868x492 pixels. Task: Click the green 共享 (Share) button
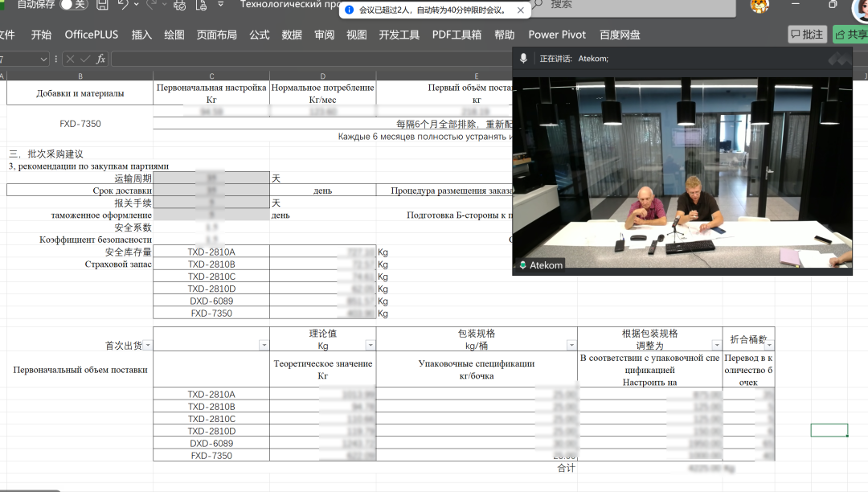click(x=851, y=35)
